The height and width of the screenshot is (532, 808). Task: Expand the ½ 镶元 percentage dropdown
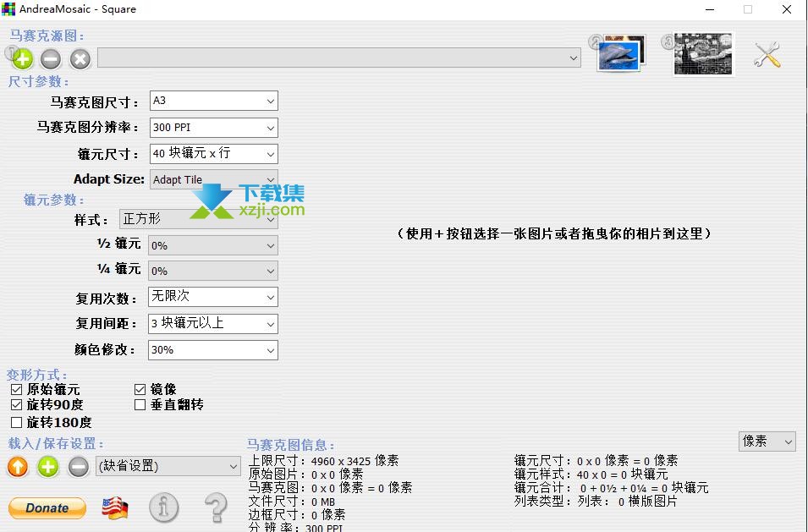213,245
